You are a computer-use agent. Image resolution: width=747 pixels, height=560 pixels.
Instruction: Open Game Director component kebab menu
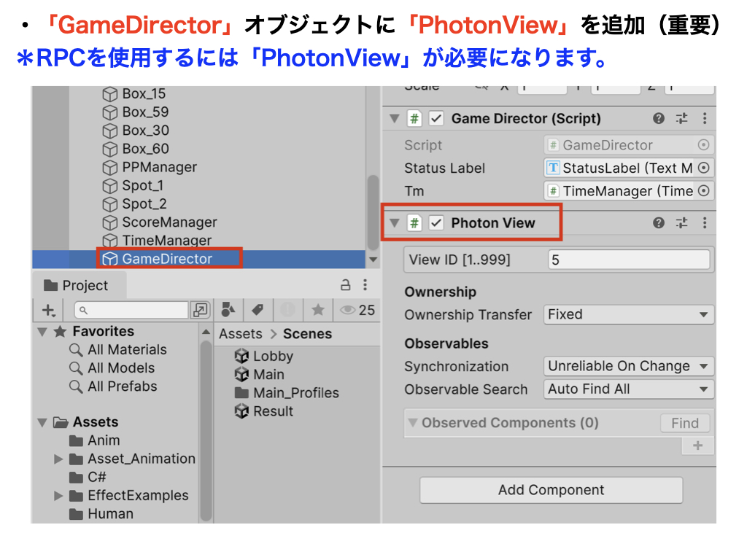[x=705, y=119]
